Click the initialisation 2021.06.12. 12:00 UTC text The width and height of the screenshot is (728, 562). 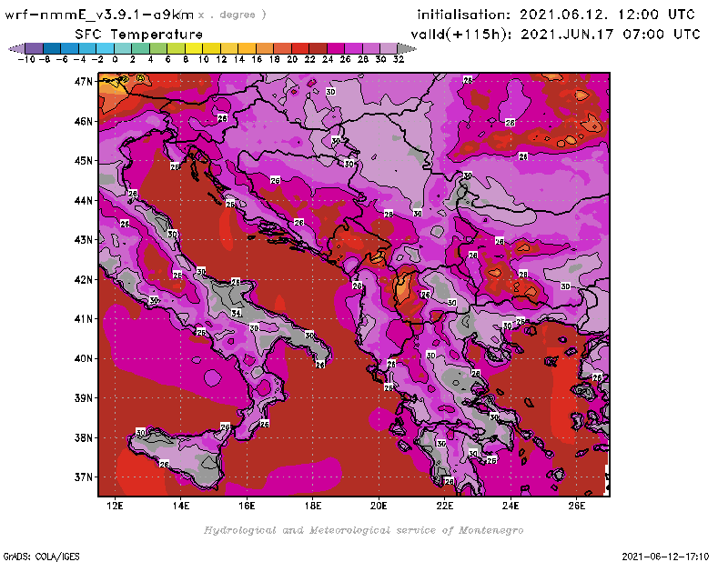pyautogui.click(x=556, y=15)
